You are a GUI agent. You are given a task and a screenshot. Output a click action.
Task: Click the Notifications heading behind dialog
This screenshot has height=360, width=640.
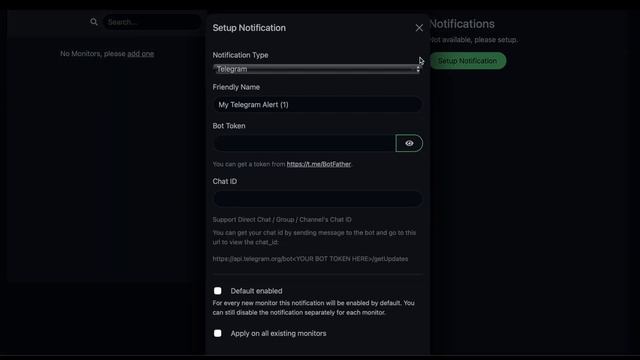point(462,24)
